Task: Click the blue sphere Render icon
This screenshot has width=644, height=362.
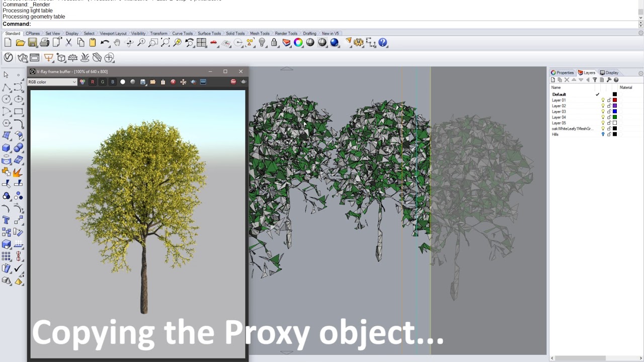Action: (335, 43)
